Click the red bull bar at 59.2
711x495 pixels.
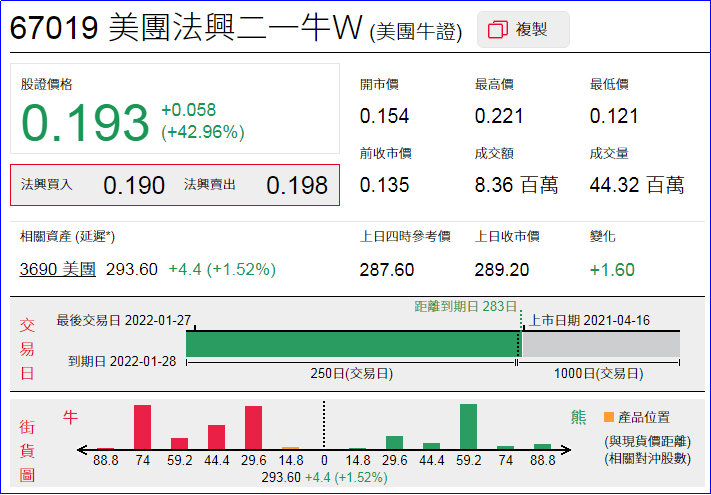(x=180, y=443)
